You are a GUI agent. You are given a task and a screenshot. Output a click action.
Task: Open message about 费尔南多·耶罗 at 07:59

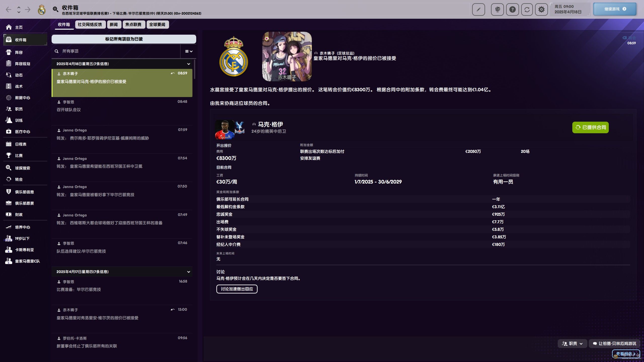(122, 140)
